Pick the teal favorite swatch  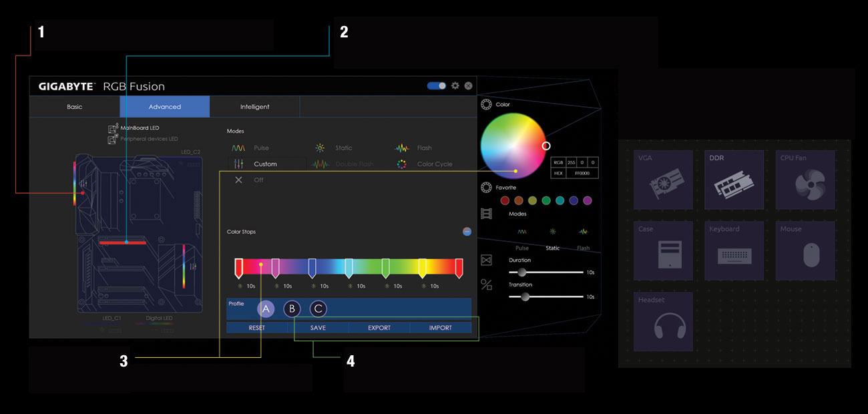point(560,200)
